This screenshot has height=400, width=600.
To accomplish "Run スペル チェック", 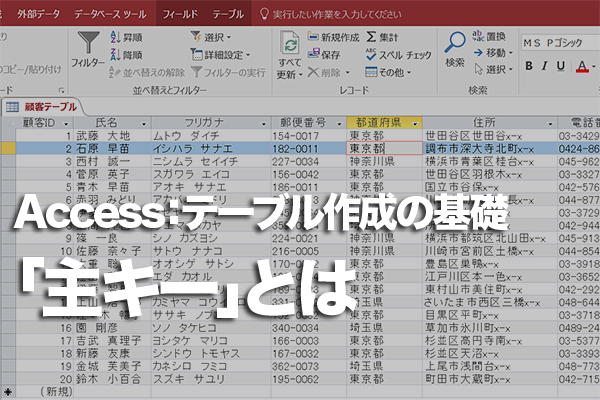I will click(398, 55).
